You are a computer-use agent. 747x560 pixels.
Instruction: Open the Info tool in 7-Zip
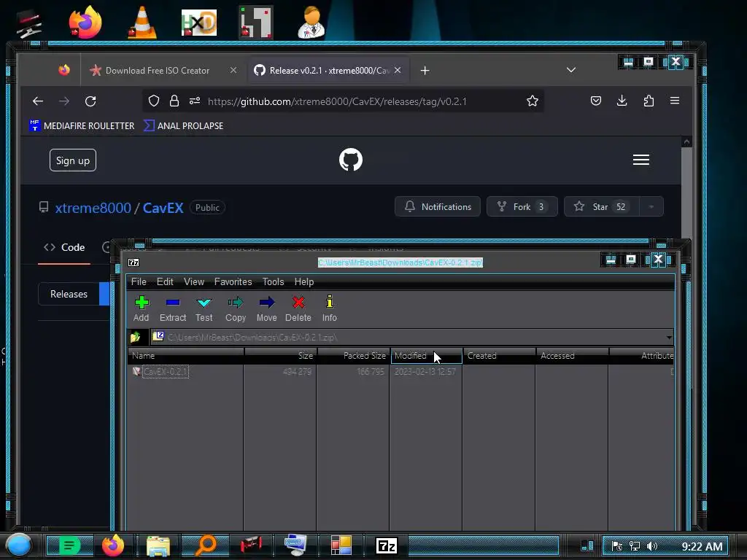(x=329, y=308)
